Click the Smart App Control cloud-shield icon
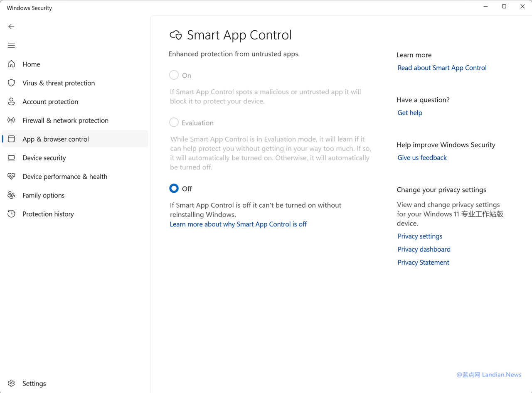The image size is (532, 393). coord(176,35)
